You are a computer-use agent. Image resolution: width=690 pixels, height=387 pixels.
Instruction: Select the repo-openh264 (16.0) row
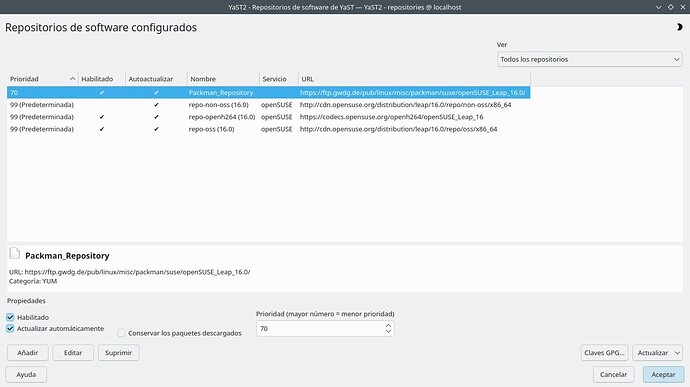pyautogui.click(x=268, y=117)
